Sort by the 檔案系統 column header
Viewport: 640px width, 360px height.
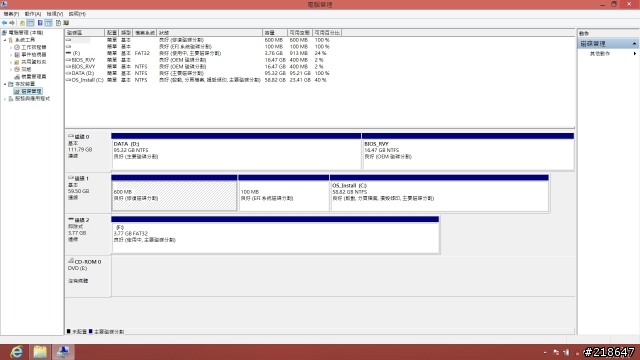click(x=145, y=33)
